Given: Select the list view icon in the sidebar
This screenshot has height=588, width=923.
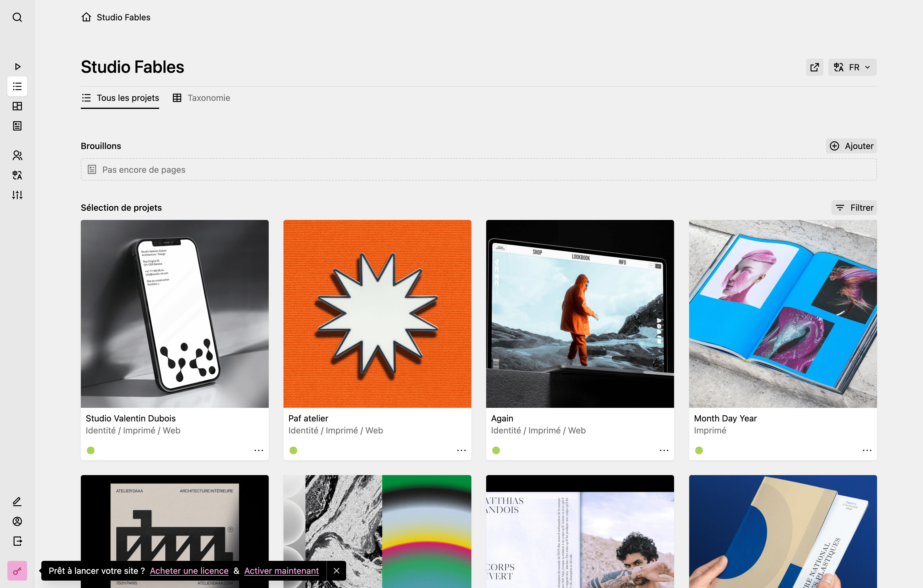Looking at the screenshot, I should (x=17, y=86).
